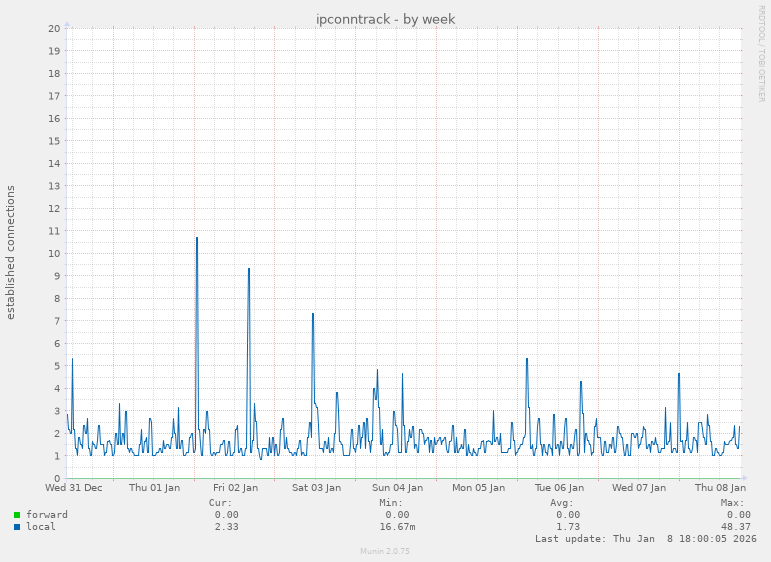
Task: Click the "Max:" column header
Action: [732, 503]
